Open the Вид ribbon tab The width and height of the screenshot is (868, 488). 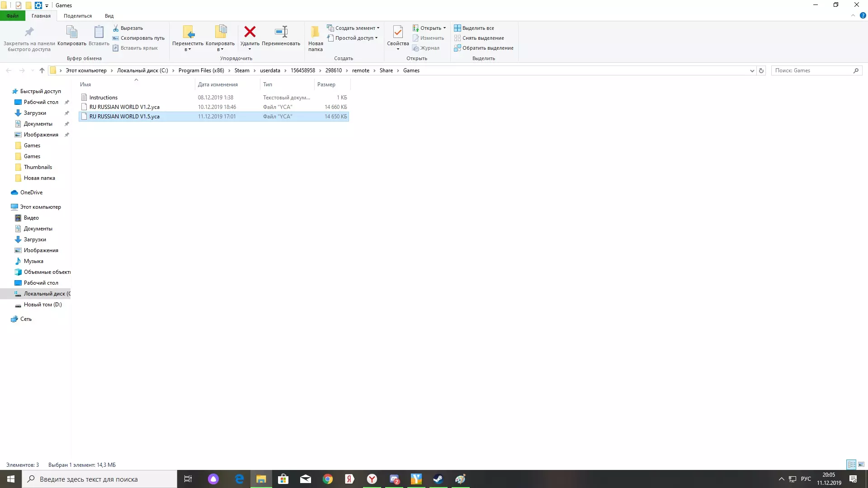(109, 16)
